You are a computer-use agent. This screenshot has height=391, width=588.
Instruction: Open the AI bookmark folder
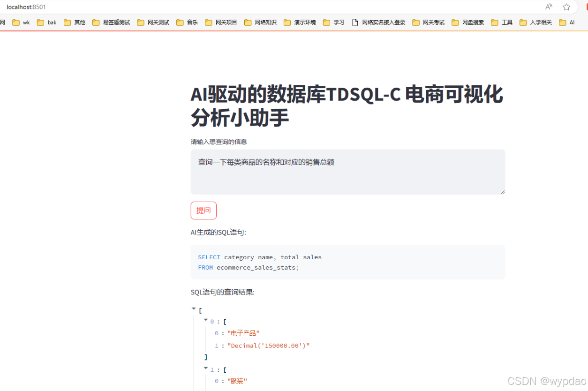click(567, 22)
